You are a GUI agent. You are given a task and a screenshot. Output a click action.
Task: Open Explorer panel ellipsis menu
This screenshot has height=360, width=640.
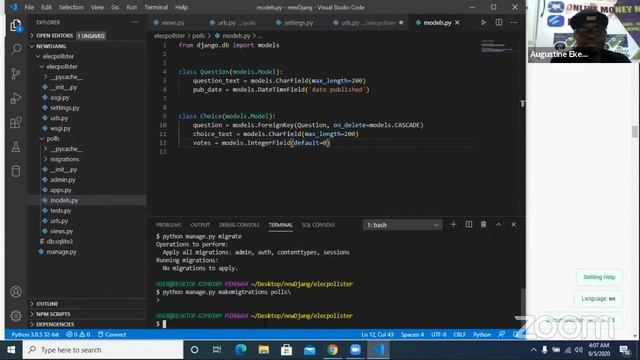click(x=135, y=22)
